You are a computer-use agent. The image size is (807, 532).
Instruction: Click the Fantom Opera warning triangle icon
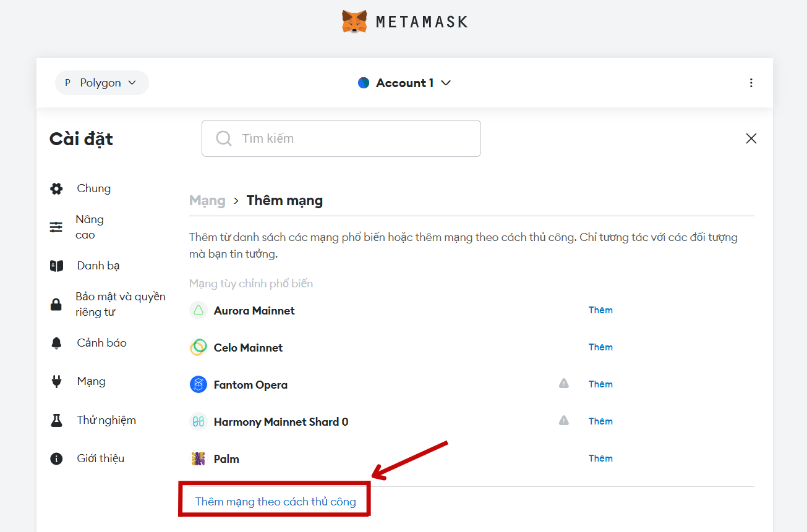[563, 384]
